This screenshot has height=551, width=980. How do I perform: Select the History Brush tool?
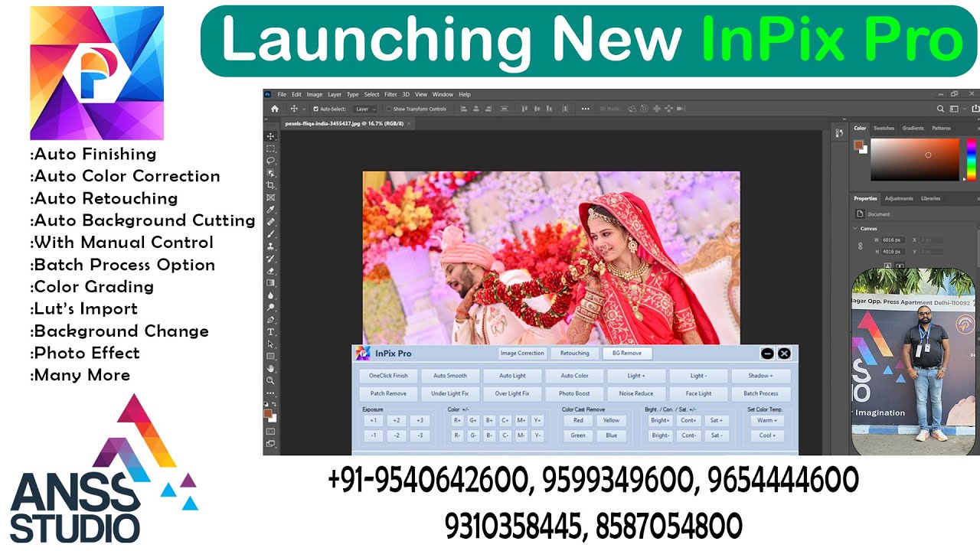point(271,259)
